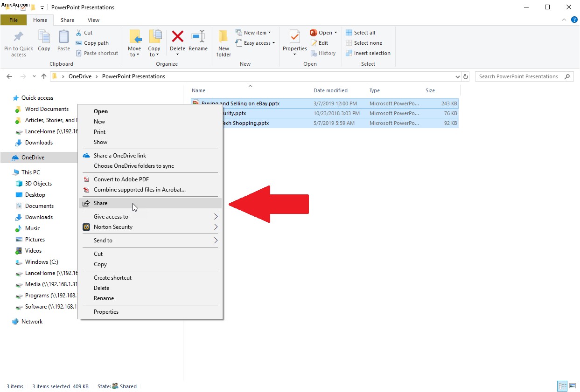The width and height of the screenshot is (580, 392).
Task: Switch to Details view icon
Action: pyautogui.click(x=563, y=386)
